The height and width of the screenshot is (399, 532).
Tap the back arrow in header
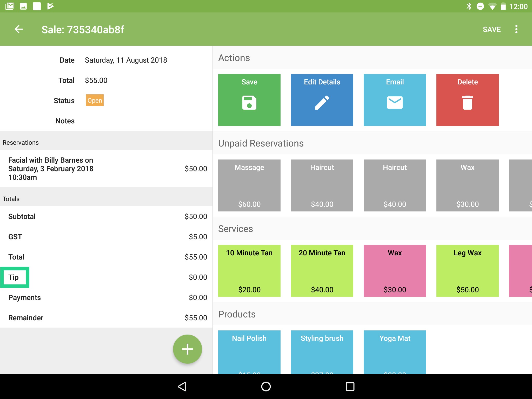19,29
